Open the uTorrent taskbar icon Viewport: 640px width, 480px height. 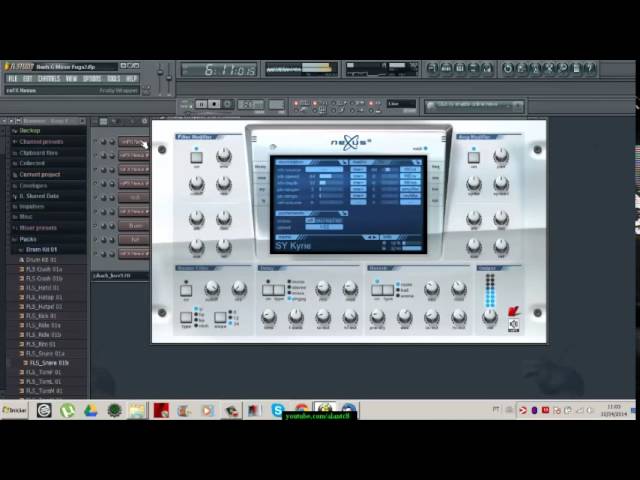click(x=67, y=410)
